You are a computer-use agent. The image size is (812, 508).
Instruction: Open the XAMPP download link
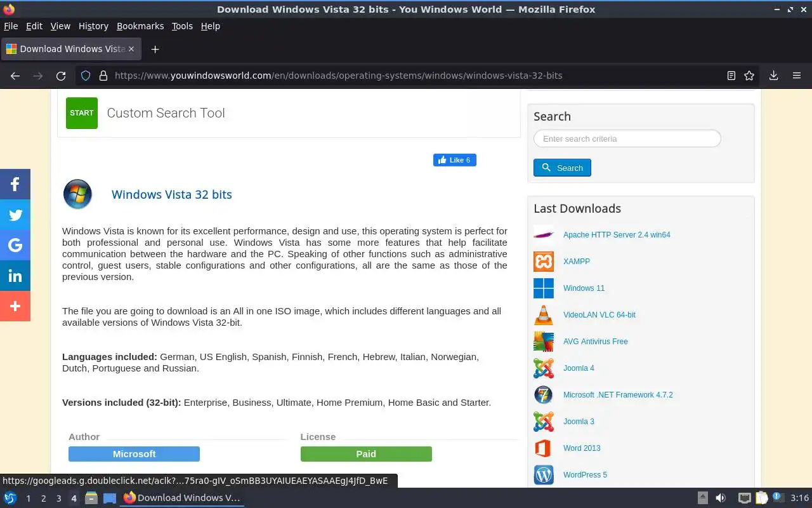pyautogui.click(x=577, y=262)
